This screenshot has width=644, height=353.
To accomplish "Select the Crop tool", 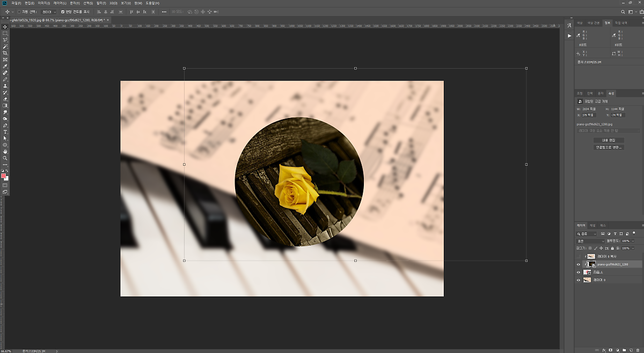I will click(5, 53).
